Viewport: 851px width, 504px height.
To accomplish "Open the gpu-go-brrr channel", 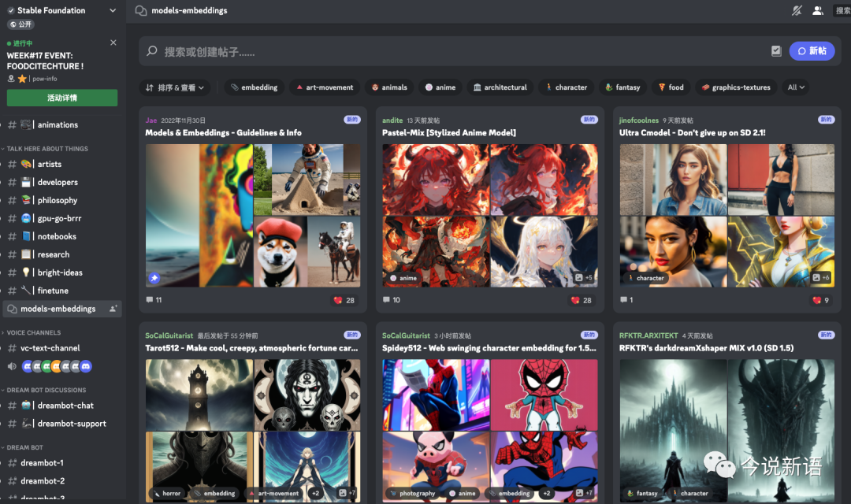I will tap(61, 218).
